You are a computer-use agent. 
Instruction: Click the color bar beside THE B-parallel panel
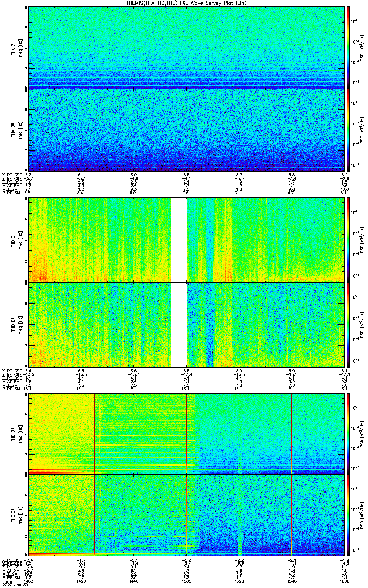pyautogui.click(x=349, y=515)
